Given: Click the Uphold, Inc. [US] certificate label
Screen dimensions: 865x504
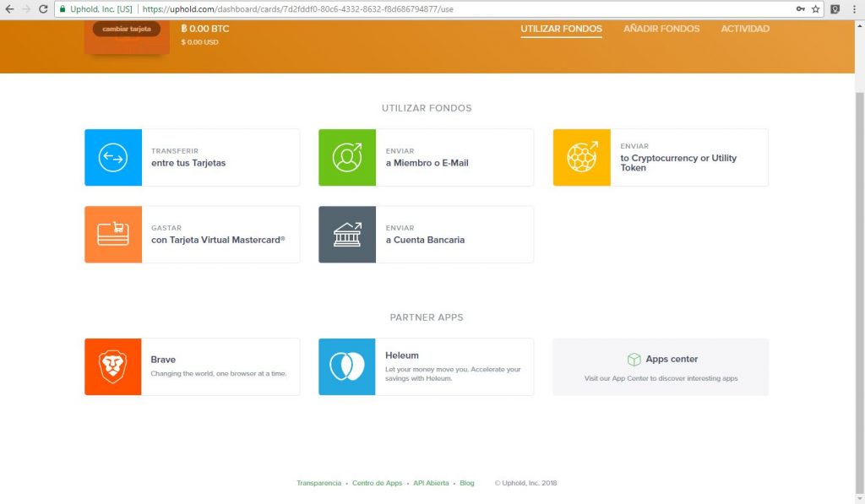Looking at the screenshot, I should click(x=101, y=8).
